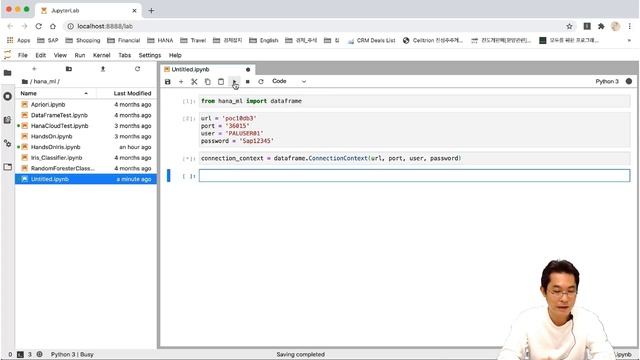This screenshot has height=360, width=640.
Task: Select RandomForesterClass notebook in file list
Action: (x=86, y=168)
